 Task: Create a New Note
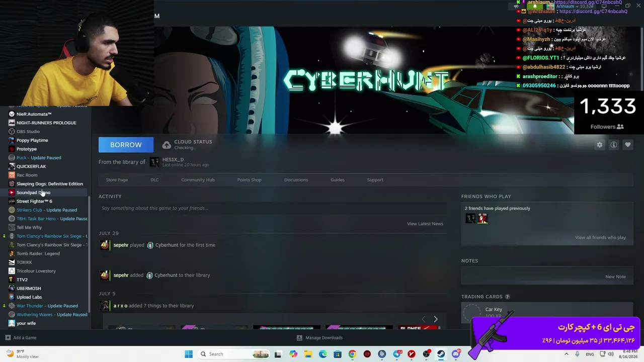[x=615, y=277]
